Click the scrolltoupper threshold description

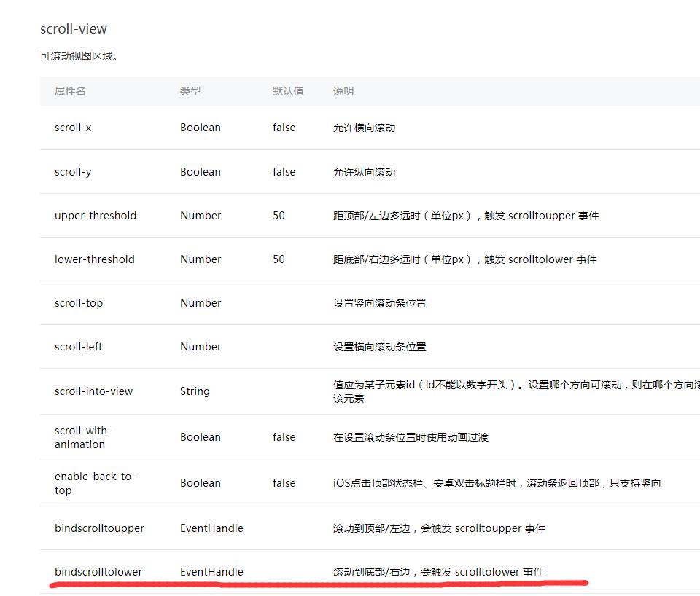click(466, 216)
